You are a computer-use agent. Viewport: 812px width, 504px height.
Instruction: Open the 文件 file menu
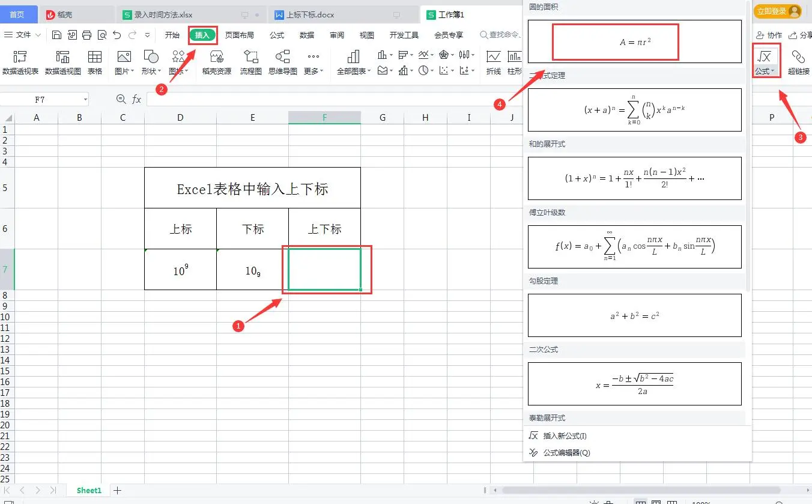(x=23, y=35)
